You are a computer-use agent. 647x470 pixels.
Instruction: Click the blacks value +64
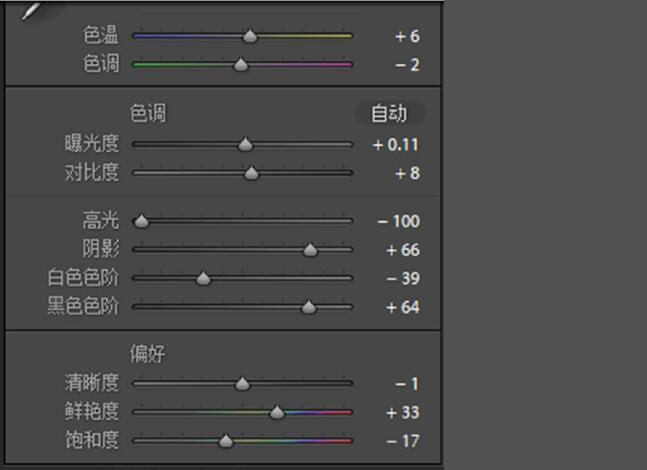[403, 307]
